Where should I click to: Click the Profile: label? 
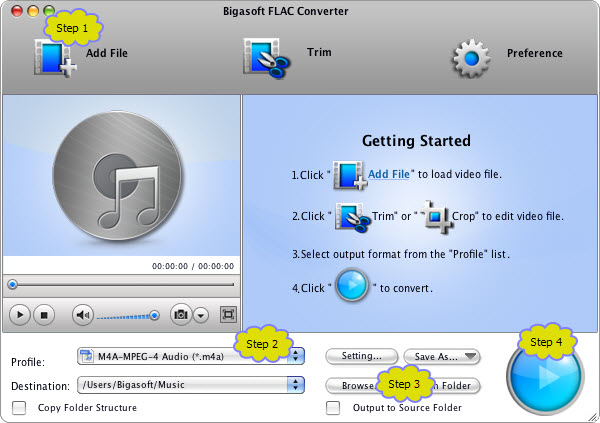click(28, 362)
